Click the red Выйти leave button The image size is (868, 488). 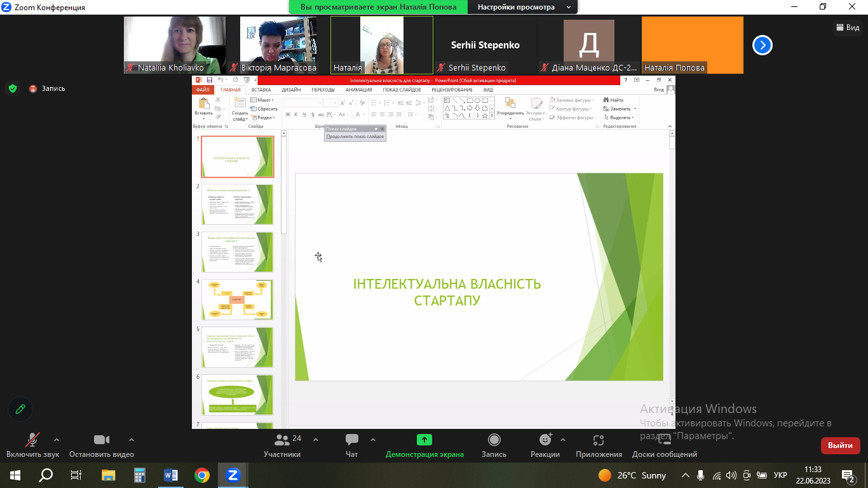[x=840, y=445]
